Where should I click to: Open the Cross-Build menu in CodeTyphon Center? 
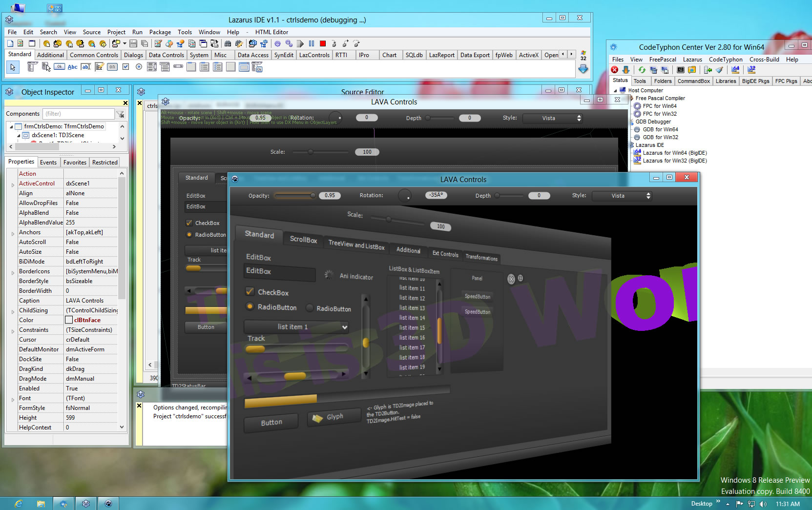click(764, 60)
